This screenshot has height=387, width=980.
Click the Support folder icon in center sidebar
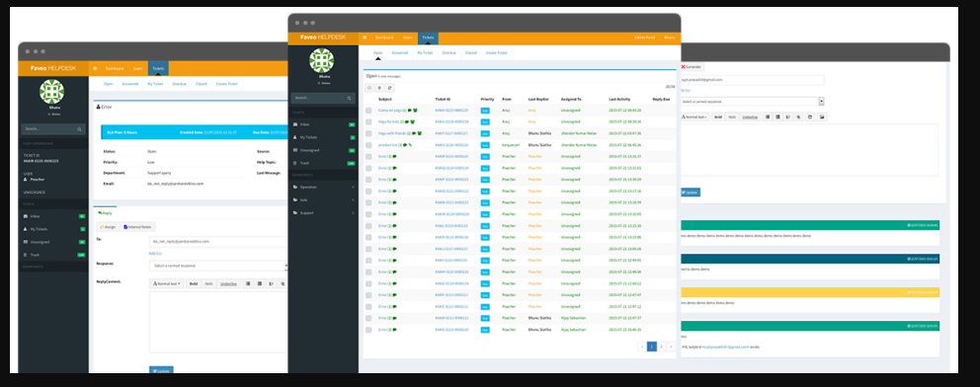click(295, 213)
